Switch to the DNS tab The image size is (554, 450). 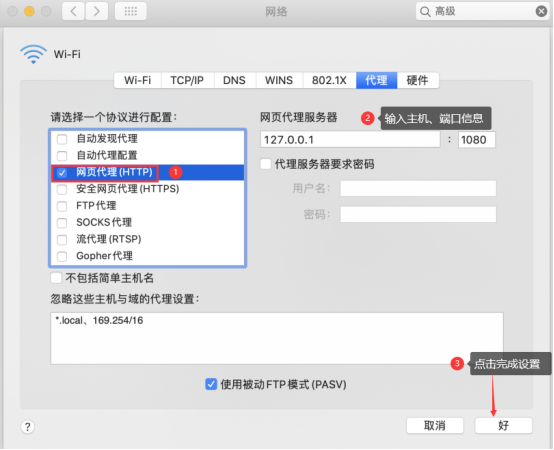coord(234,80)
